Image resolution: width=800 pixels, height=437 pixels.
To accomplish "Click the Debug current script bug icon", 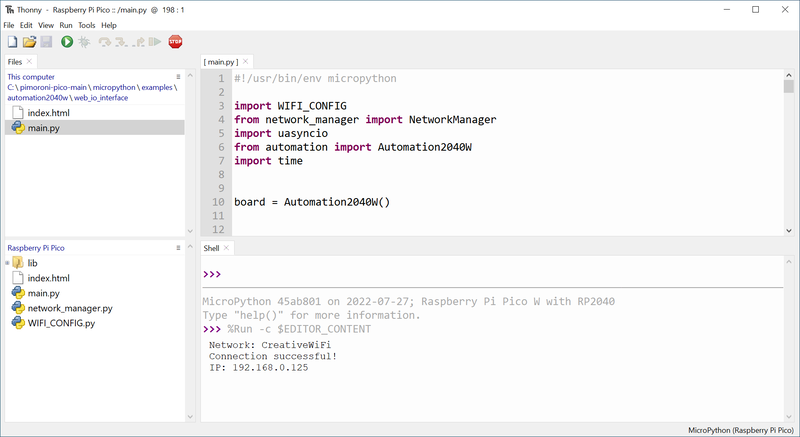I will pos(84,42).
